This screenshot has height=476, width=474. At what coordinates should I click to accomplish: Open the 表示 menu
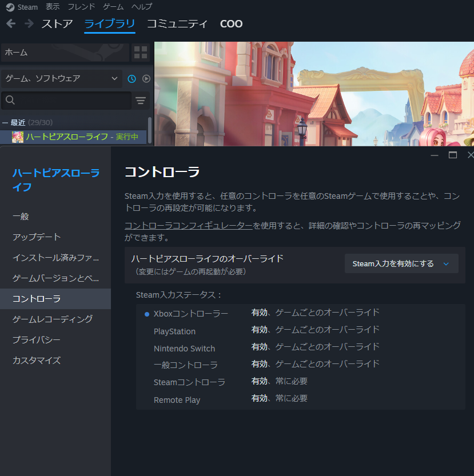click(53, 7)
